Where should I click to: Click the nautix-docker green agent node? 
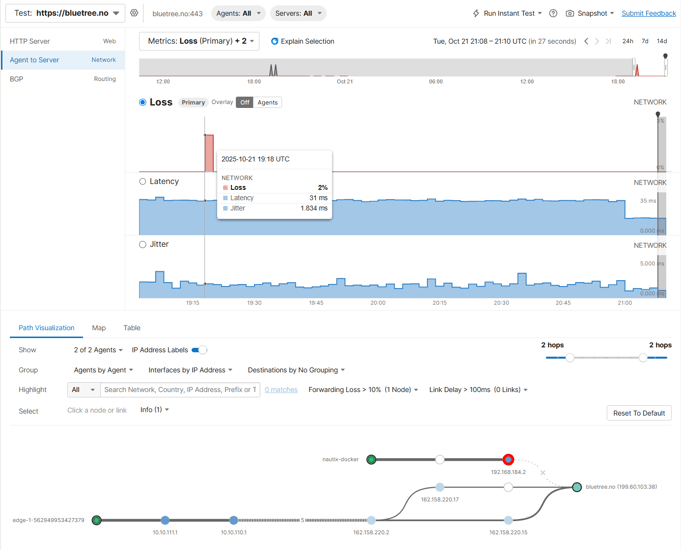[x=371, y=460]
